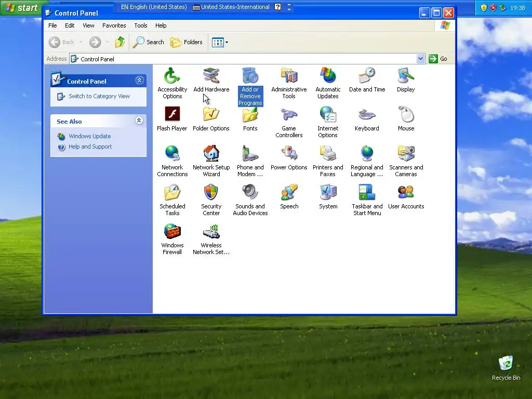
Task: Open Wireless Network Setup icon
Action: [x=211, y=239]
